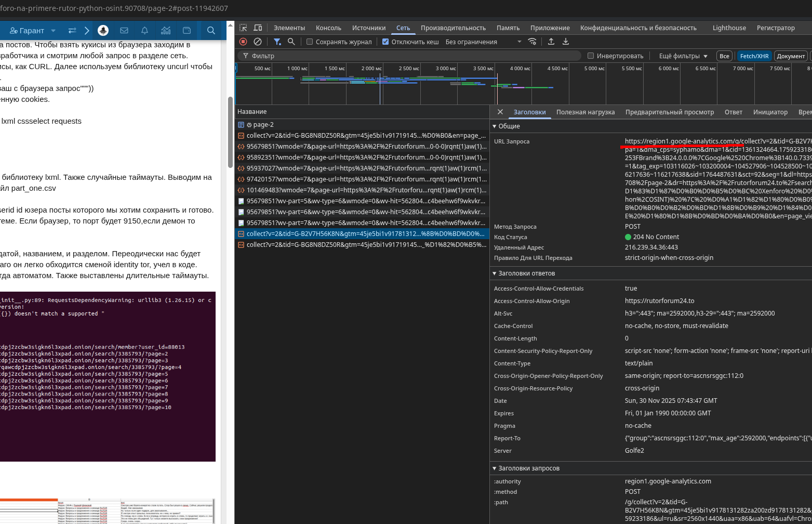Open the 'Ещё фильтры' dropdown
The height and width of the screenshot is (524, 812).
click(683, 56)
